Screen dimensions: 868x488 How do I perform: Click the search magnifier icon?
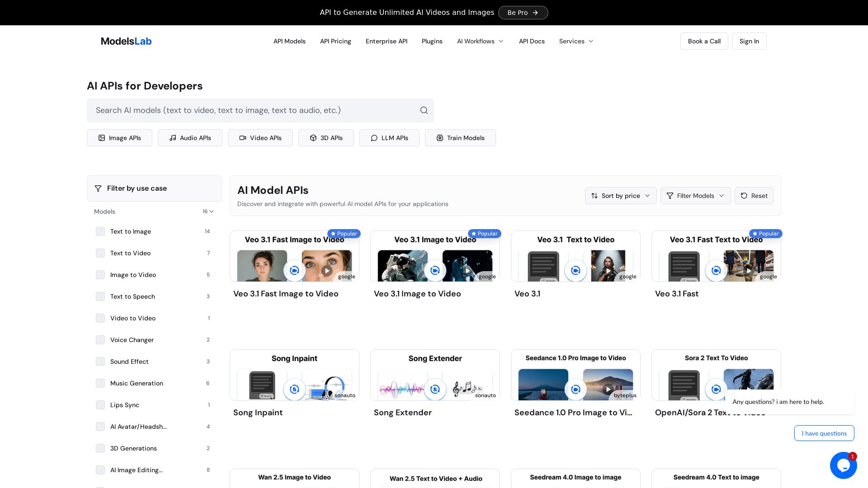(424, 110)
